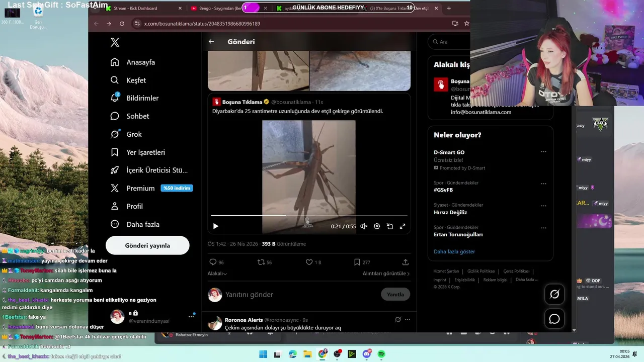
Task: Open Grok in the sidebar
Action: pyautogui.click(x=126, y=134)
